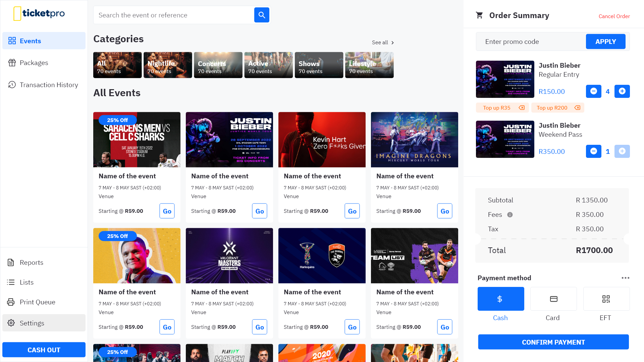Open Print Queue from sidebar

click(37, 302)
